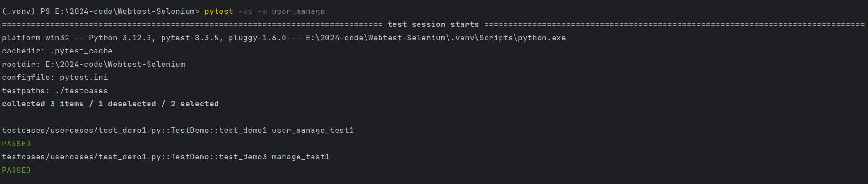Screen dimensions: 868x184
Task: Click the -vs flag in the command
Action: pos(245,11)
